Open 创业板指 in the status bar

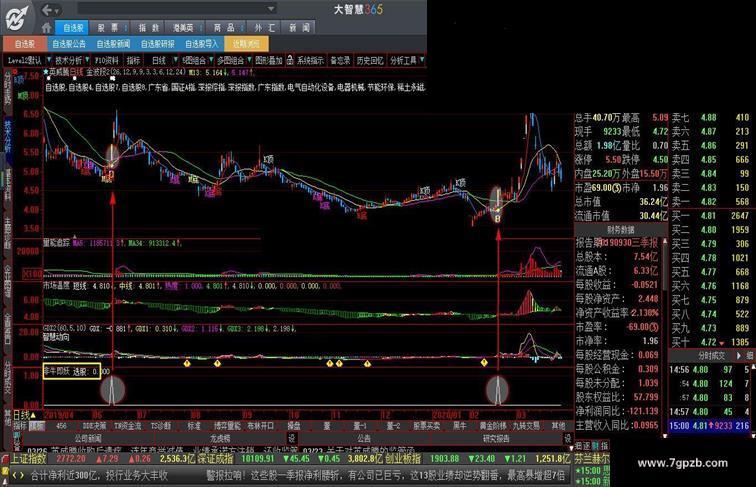pyautogui.click(x=403, y=459)
